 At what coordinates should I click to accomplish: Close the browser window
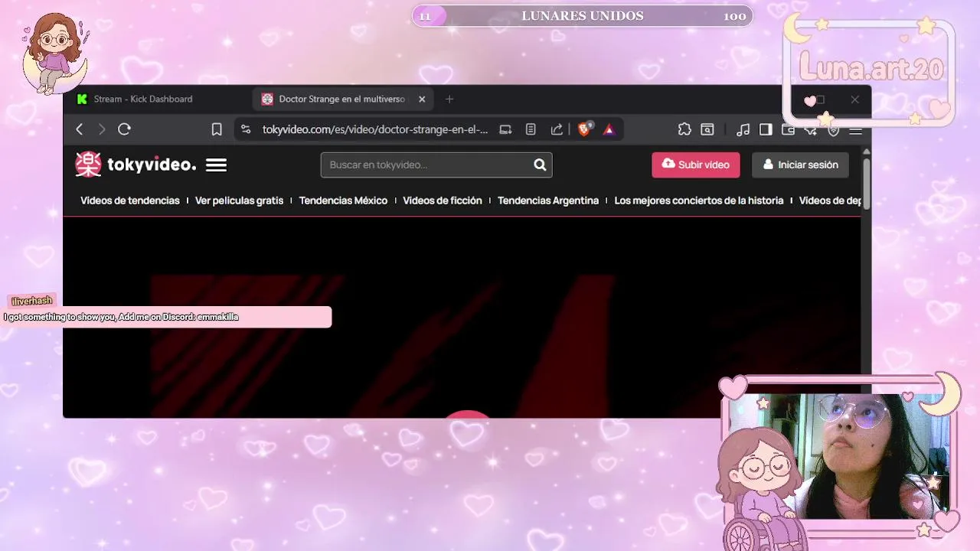coord(855,99)
